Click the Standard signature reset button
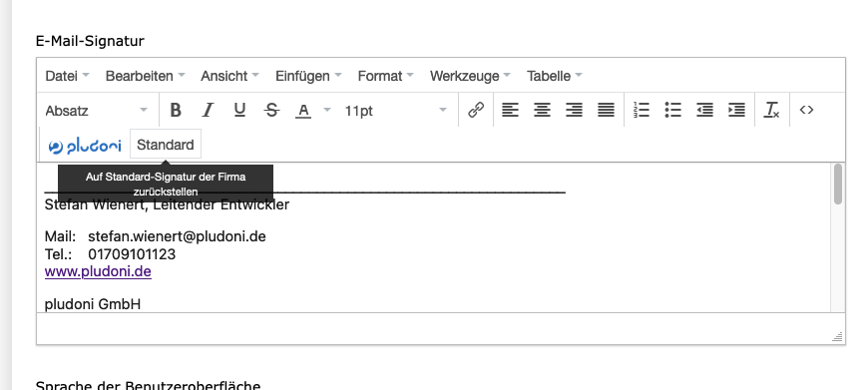This screenshot has width=868, height=390. click(x=166, y=145)
